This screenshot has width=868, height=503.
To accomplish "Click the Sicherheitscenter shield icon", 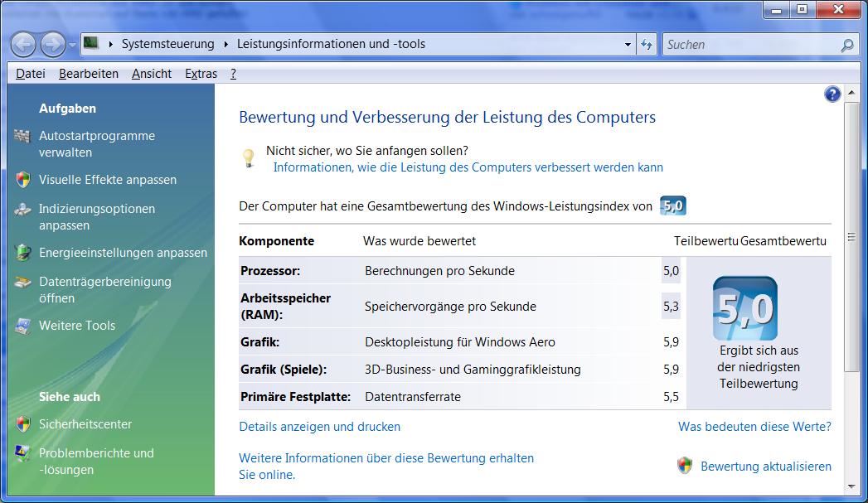I will tap(22, 424).
